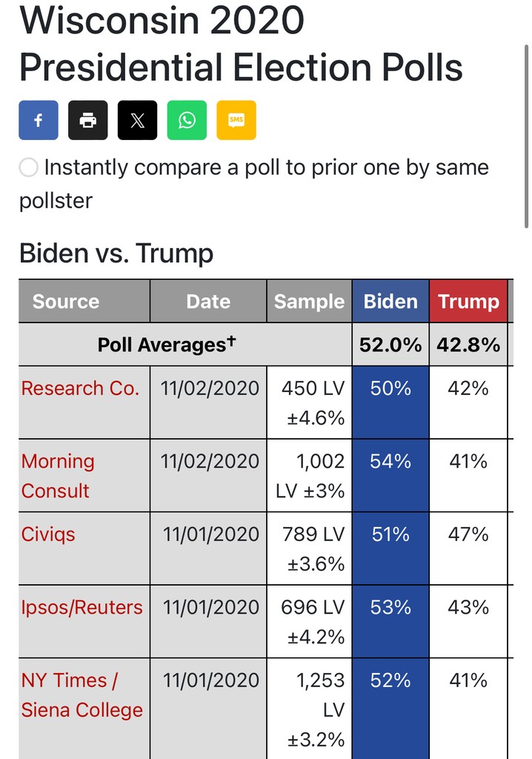The height and width of the screenshot is (759, 532).
Task: Click the red Trump column header
Action: (x=468, y=301)
